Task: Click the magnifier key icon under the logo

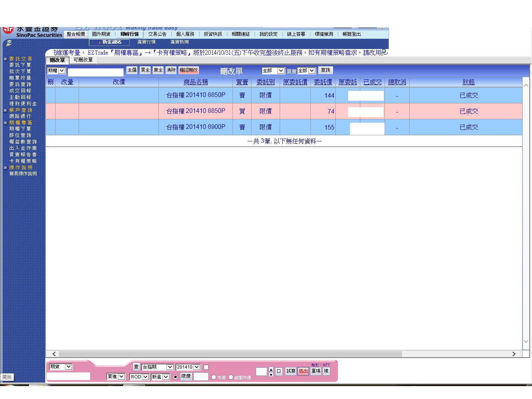Action: coord(9,43)
